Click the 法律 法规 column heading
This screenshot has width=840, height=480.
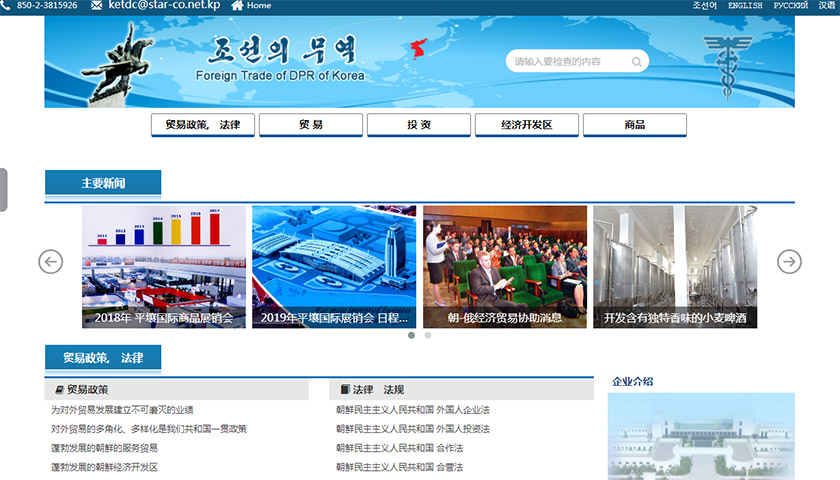[x=378, y=389]
